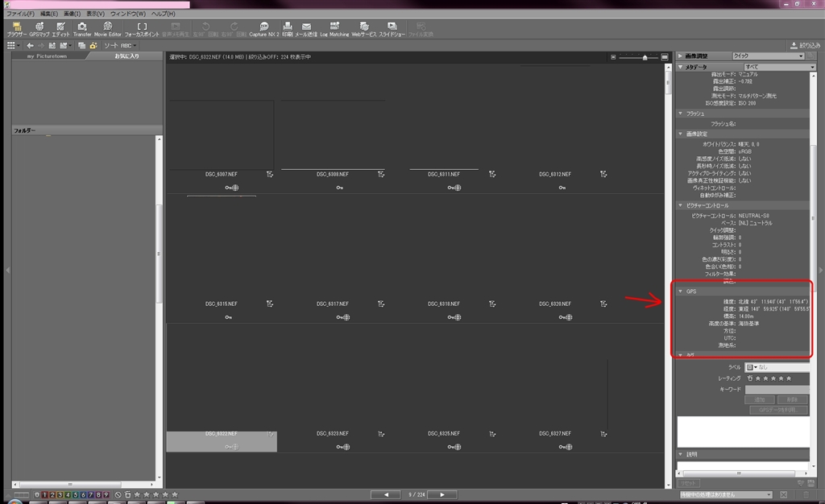Go to next image arrow button

tap(442, 494)
